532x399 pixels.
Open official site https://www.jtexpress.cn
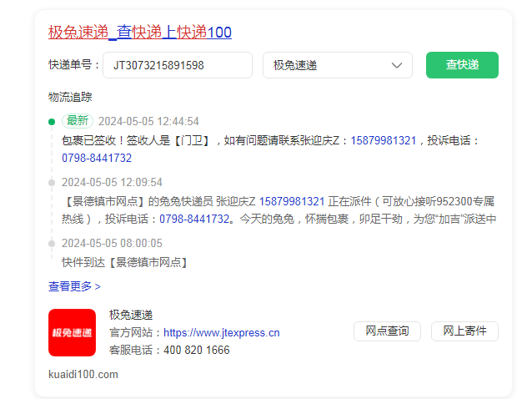[x=222, y=333]
